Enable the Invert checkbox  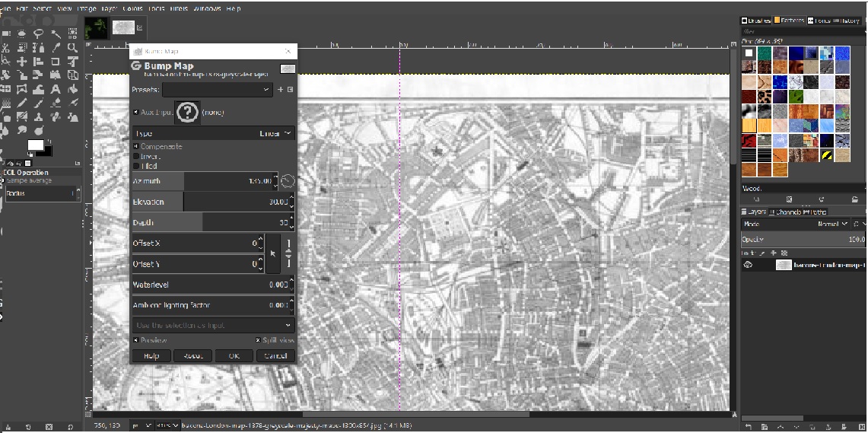click(x=136, y=156)
